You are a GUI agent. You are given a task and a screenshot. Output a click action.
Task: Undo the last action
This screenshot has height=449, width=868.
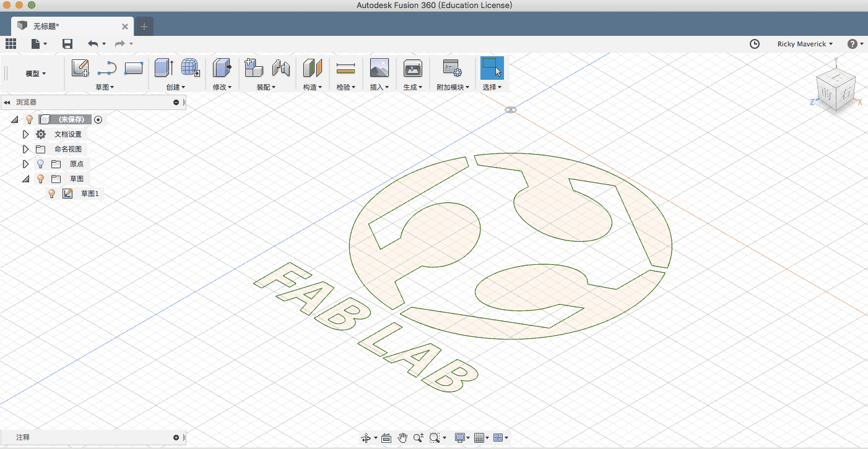[x=93, y=43]
